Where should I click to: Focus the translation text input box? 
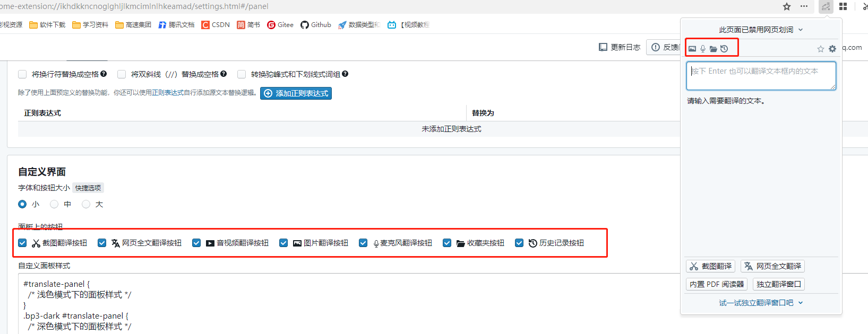click(761, 76)
